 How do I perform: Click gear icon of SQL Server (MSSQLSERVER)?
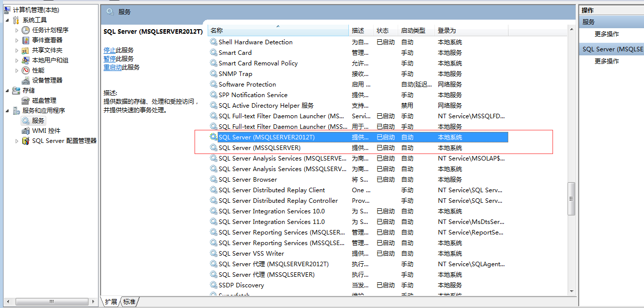(214, 148)
